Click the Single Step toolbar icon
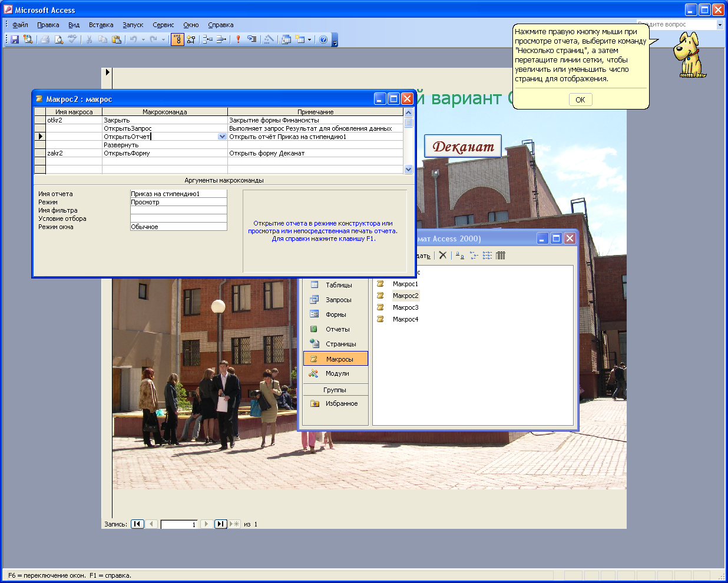The height and width of the screenshot is (583, 728). click(252, 39)
